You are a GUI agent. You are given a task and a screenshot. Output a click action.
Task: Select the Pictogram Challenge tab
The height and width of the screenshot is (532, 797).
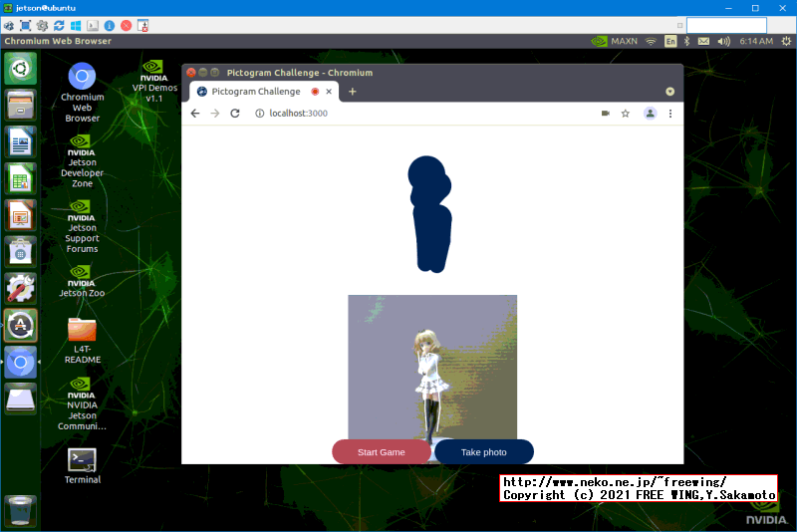click(256, 92)
